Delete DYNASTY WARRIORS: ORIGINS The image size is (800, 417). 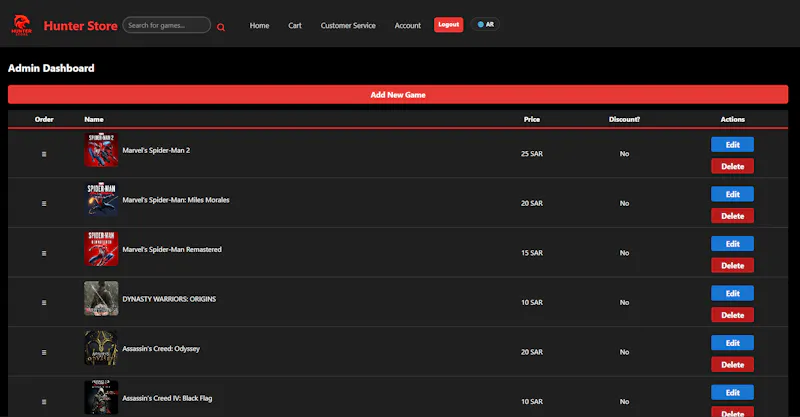(x=732, y=315)
